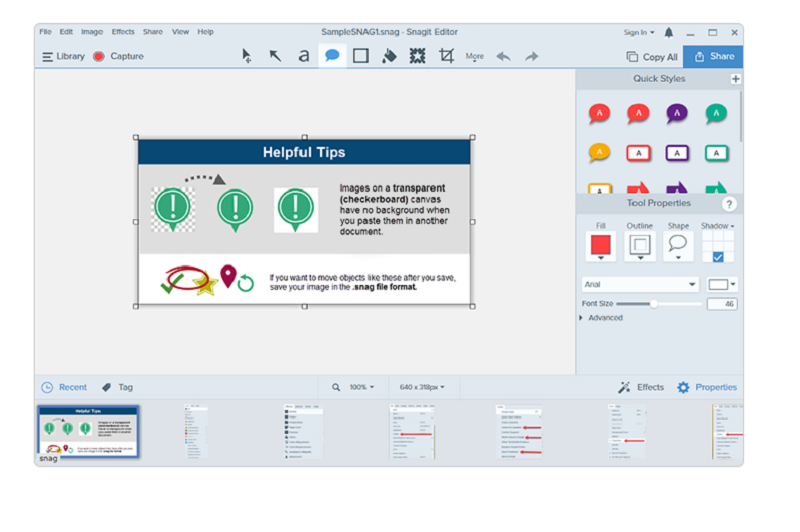Adjust the Font Size slider handle
This screenshot has height=532, width=800.
pyautogui.click(x=653, y=304)
